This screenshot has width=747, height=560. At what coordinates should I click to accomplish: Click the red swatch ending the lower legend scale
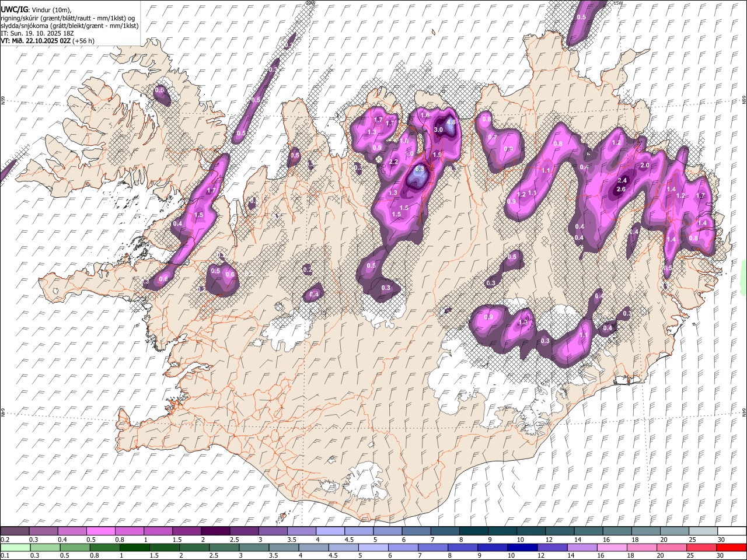tap(731, 547)
